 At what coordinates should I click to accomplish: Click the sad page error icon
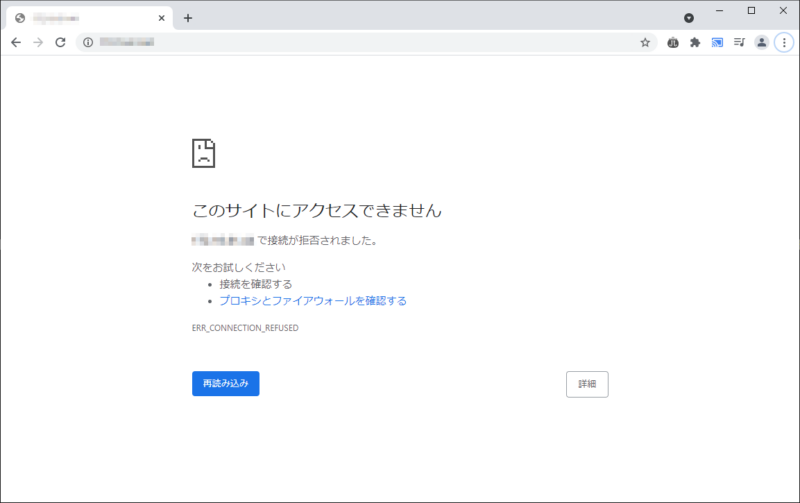[x=204, y=153]
